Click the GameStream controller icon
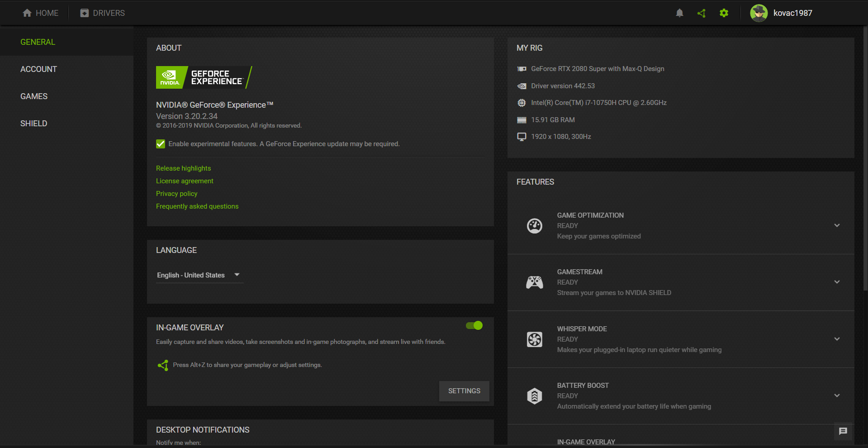The image size is (868, 448). [x=535, y=282]
